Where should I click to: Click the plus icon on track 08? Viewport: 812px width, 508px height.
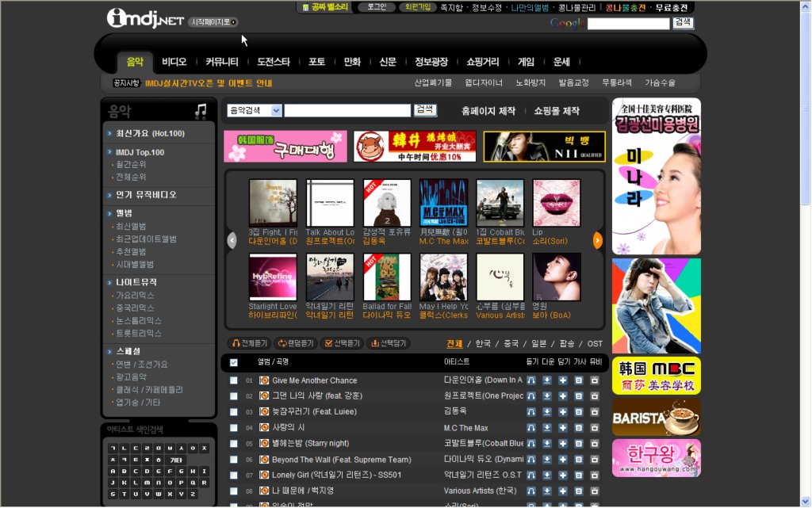[563, 491]
